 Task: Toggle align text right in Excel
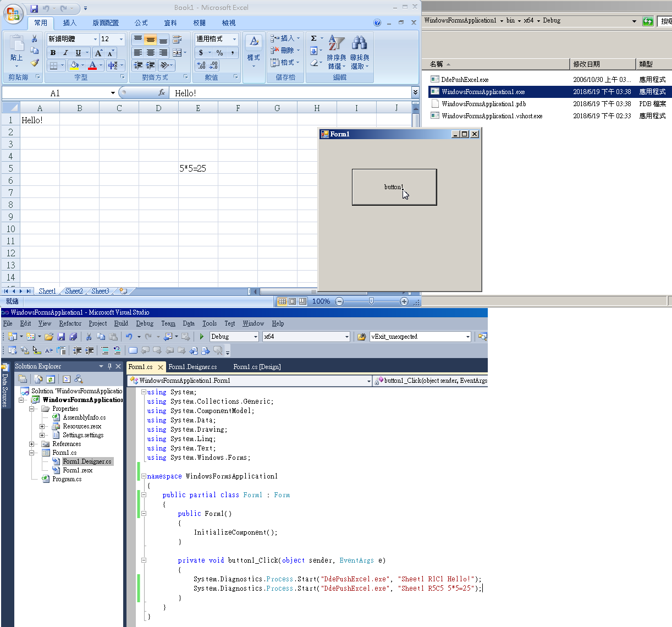coord(163,53)
